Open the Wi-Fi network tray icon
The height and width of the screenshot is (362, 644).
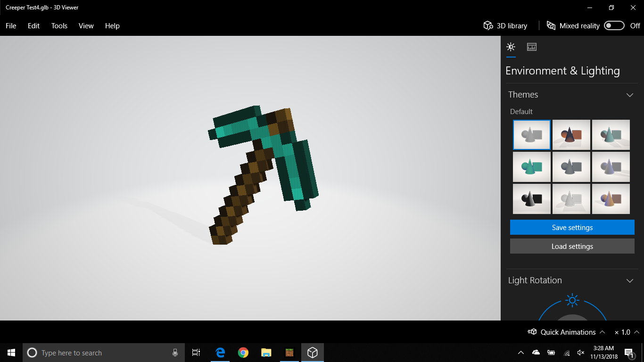coord(566,353)
